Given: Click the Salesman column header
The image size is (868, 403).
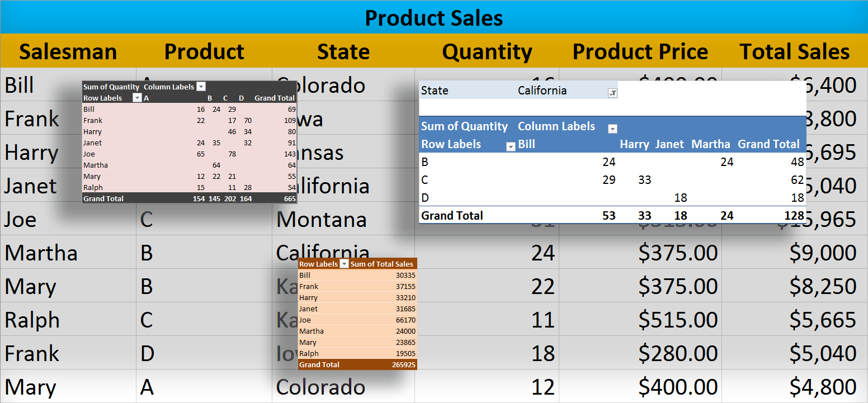Looking at the screenshot, I should (x=68, y=51).
